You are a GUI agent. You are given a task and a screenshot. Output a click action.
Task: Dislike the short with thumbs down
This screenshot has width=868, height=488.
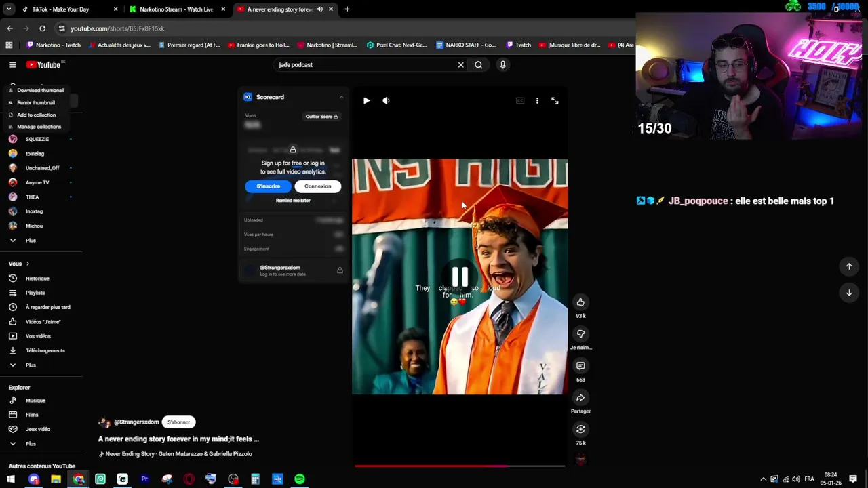580,334
